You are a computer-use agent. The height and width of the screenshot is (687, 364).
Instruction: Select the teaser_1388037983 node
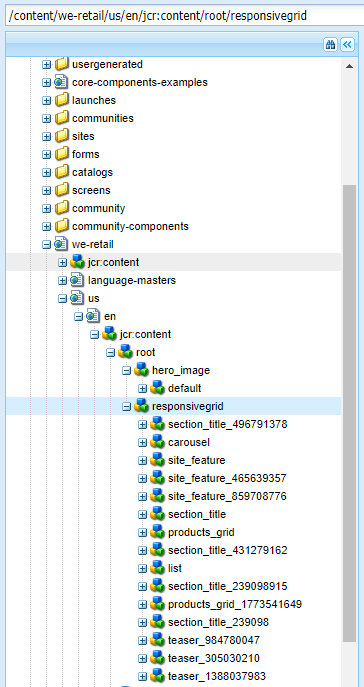point(217,676)
